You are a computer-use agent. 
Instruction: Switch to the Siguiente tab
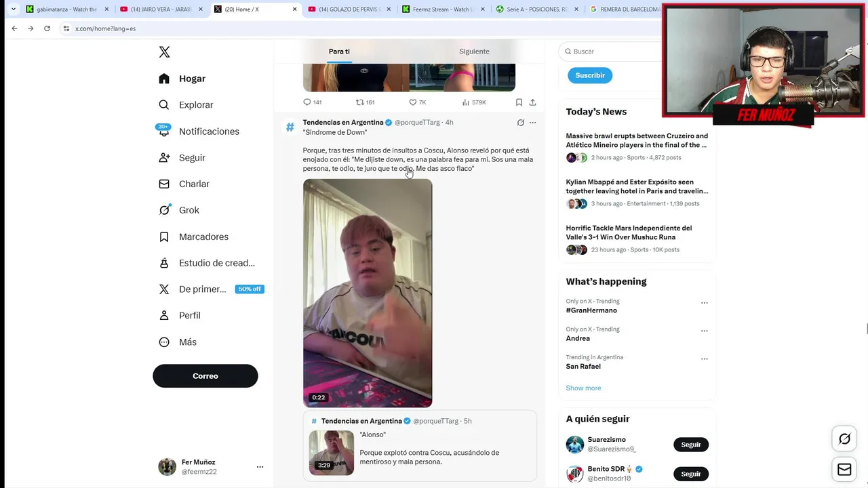pyautogui.click(x=474, y=52)
